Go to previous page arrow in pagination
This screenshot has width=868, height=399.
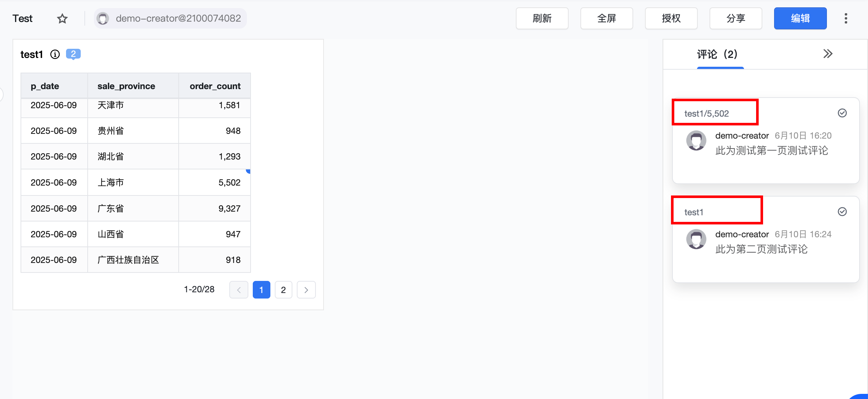pos(239,290)
